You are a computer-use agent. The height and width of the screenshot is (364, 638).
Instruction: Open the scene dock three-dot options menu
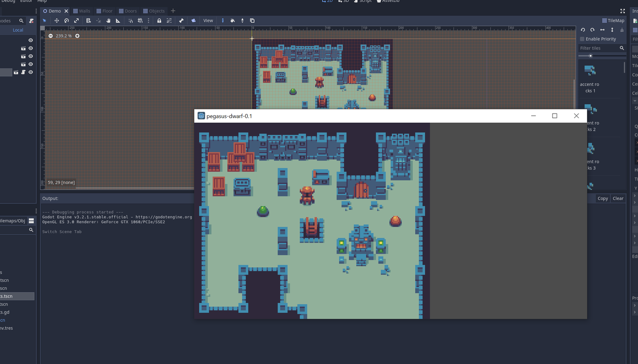(36, 11)
